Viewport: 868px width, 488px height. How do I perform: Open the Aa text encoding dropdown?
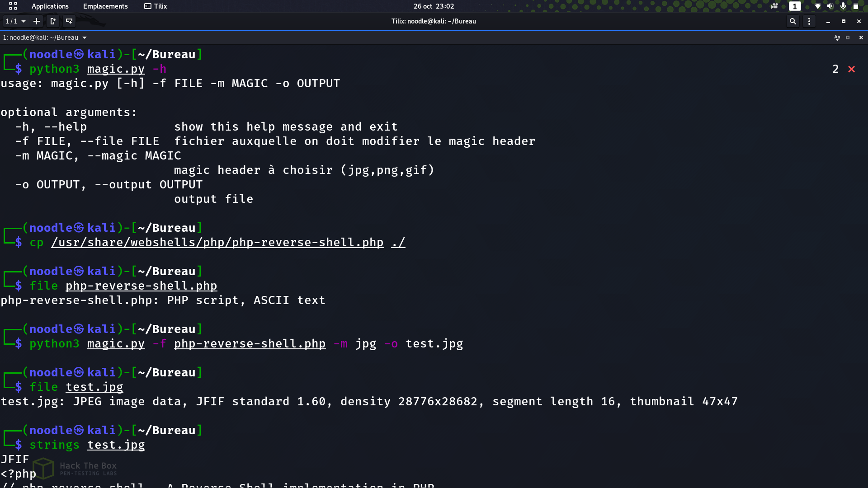coord(837,38)
